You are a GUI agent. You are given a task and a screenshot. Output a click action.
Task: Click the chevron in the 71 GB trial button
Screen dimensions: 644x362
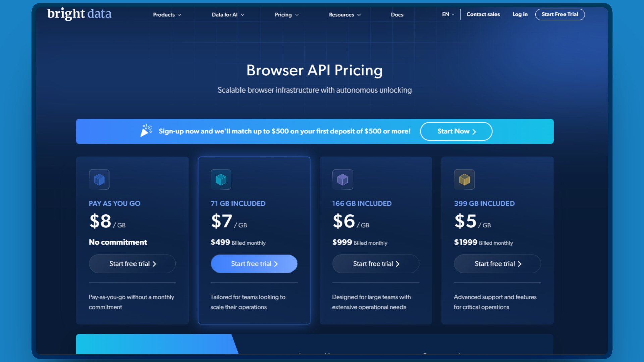pos(276,264)
